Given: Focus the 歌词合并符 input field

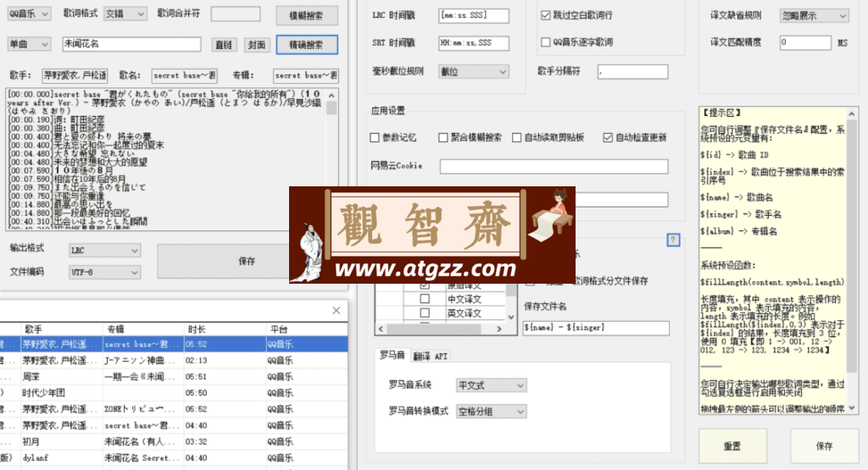Looking at the screenshot, I should 236,14.
